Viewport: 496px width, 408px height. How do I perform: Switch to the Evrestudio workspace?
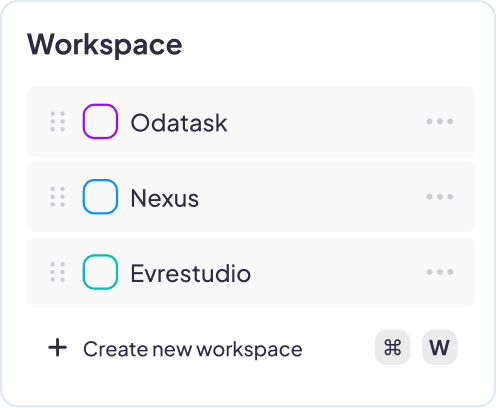coord(251,272)
